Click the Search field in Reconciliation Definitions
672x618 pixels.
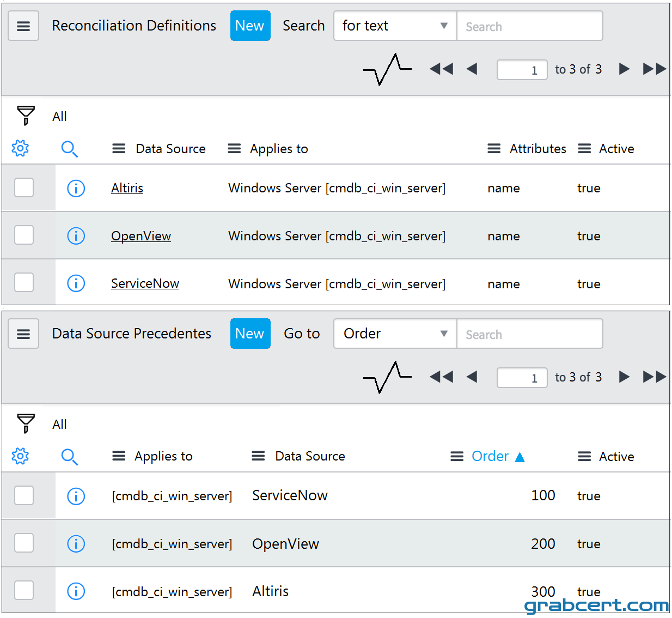click(x=530, y=26)
